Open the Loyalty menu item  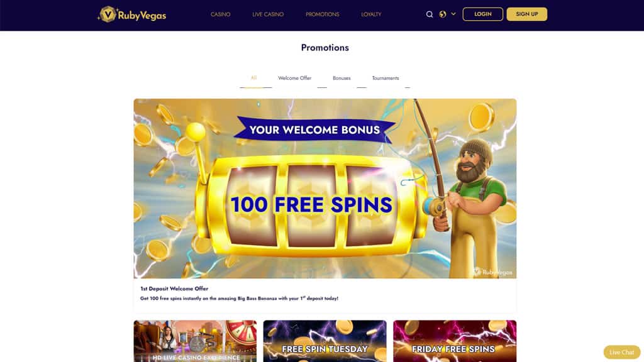pos(371,14)
